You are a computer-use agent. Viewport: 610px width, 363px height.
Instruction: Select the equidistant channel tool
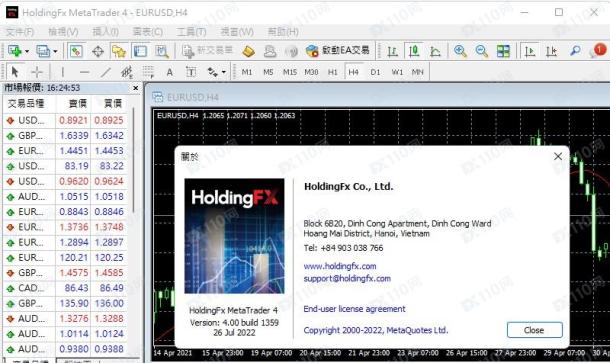click(x=127, y=72)
